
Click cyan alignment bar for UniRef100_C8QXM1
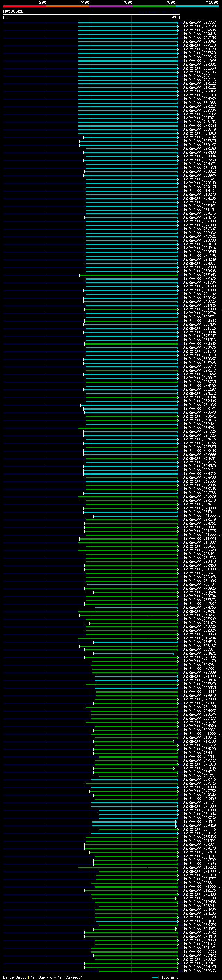(x=137, y=921)
